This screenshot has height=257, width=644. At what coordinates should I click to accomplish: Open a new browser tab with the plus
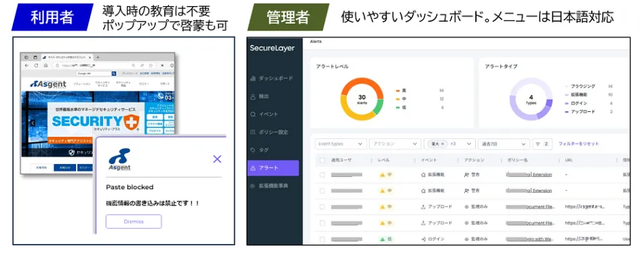pyautogui.click(x=98, y=57)
